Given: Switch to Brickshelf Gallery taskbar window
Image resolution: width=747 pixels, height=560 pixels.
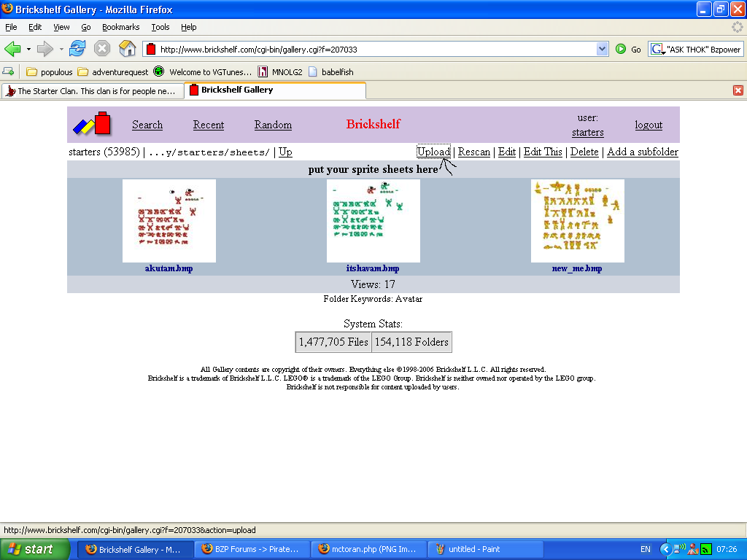Looking at the screenshot, I should coord(135,549).
